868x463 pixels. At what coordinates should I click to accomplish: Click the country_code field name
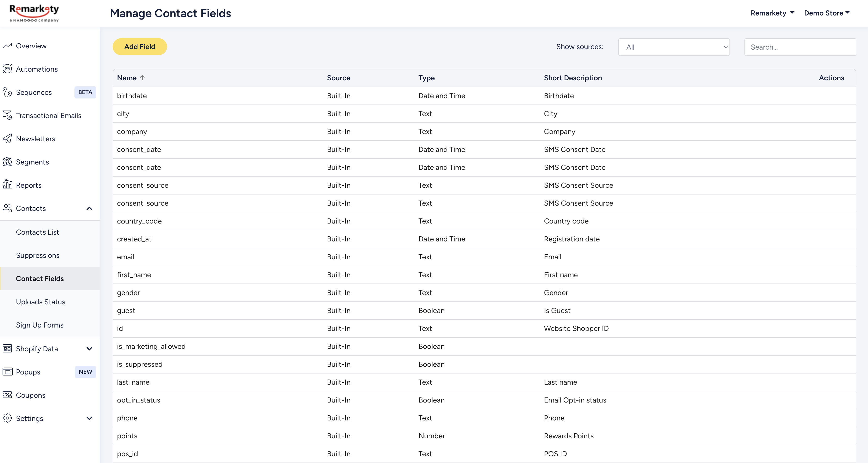click(x=139, y=221)
